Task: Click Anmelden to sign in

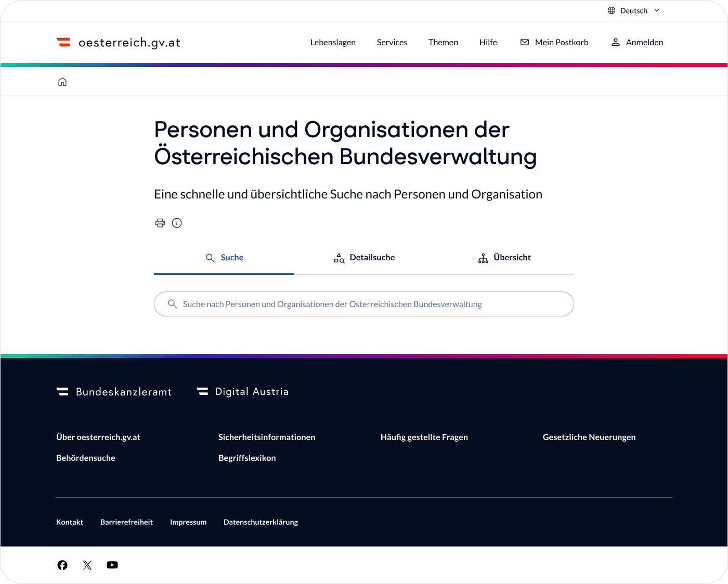Action: (636, 42)
